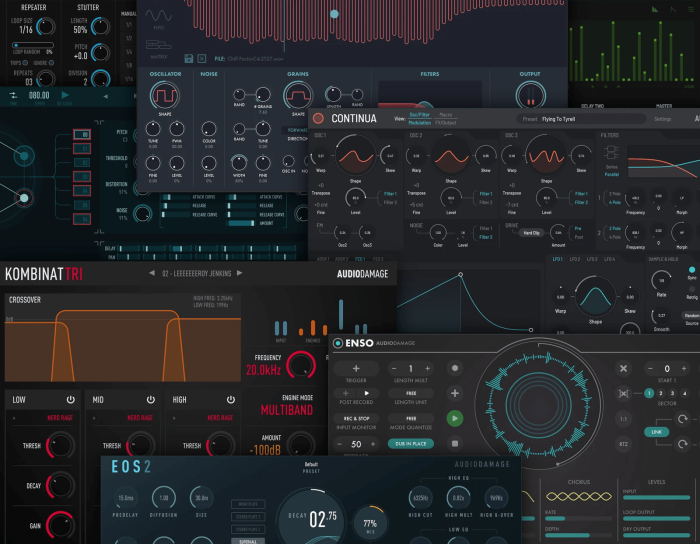Click Post Record plus in Enso
The image size is (700, 544).
click(345, 393)
